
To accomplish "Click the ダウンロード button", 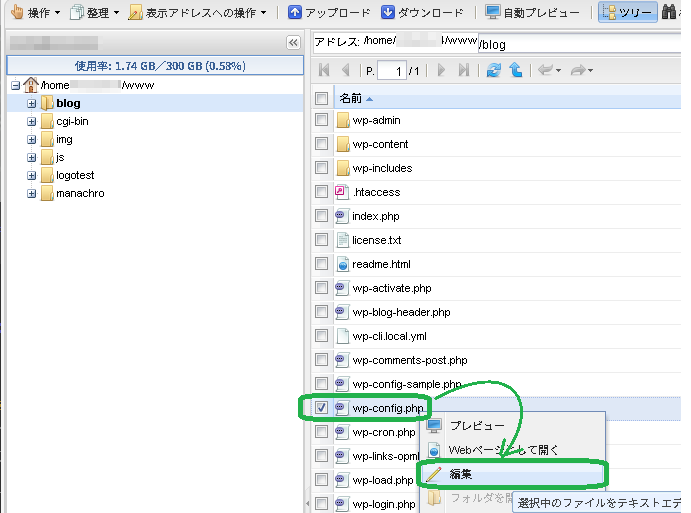I will (423, 13).
